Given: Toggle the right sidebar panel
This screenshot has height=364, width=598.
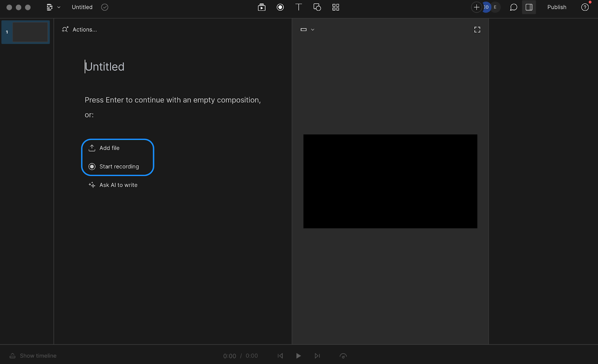Looking at the screenshot, I should coord(529,7).
